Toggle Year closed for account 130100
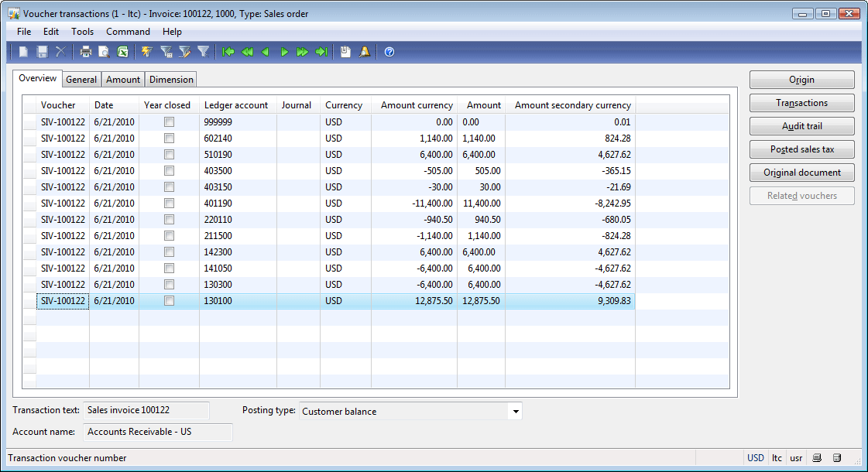Image resolution: width=868 pixels, height=472 pixels. (169, 301)
